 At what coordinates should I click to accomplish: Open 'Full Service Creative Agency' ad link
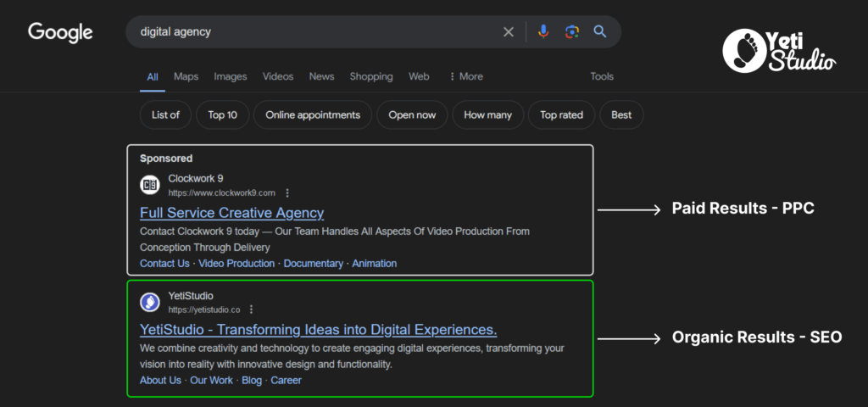pos(232,213)
